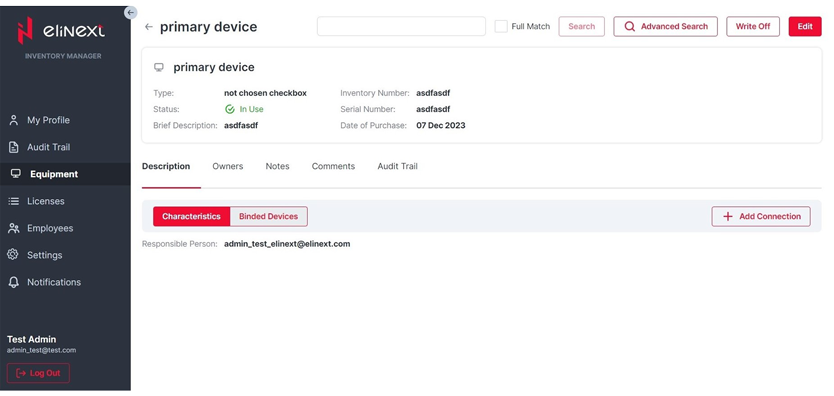Open Licenses list icon
Image resolution: width=834 pixels, height=396 pixels.
(x=14, y=201)
